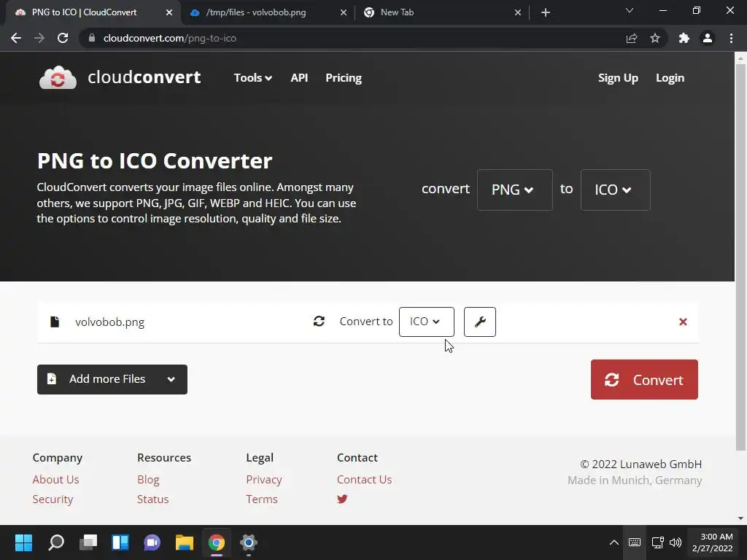The image size is (747, 560).
Task: Open the Chat taskbar icon
Action: coord(152,542)
